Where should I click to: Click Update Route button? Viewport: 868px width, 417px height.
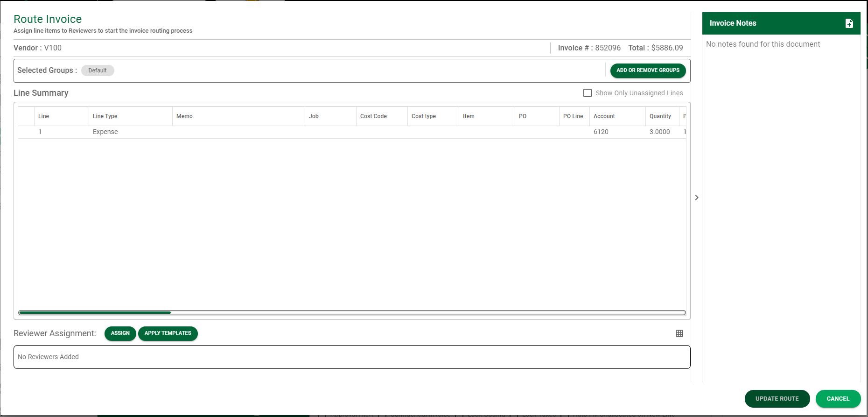pos(777,399)
